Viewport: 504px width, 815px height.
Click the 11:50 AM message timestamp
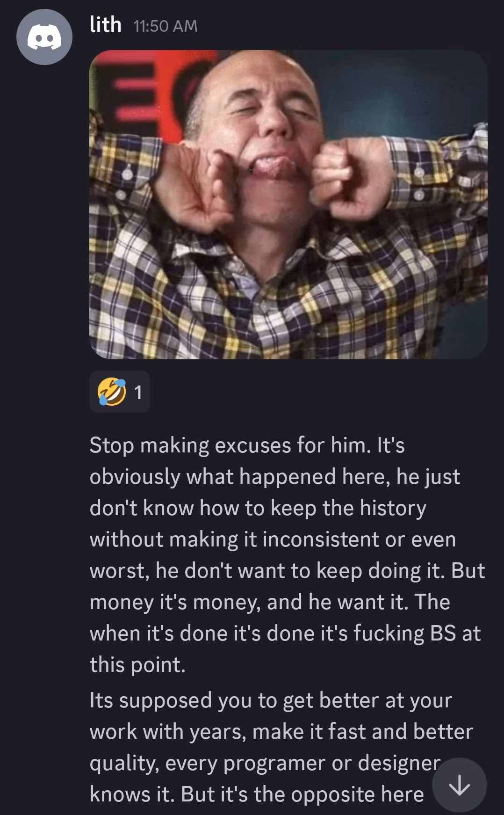coord(166,26)
